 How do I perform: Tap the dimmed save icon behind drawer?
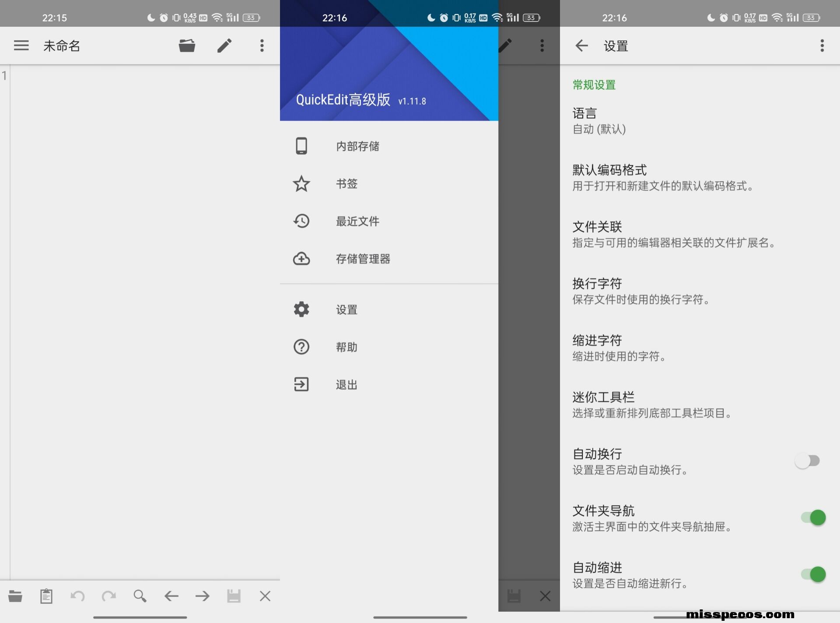[x=514, y=596]
